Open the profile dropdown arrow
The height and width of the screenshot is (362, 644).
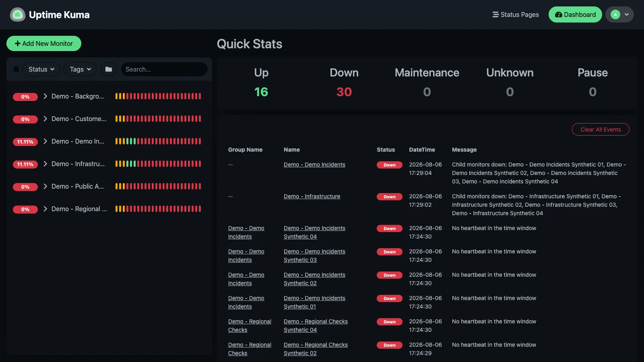[x=627, y=14]
